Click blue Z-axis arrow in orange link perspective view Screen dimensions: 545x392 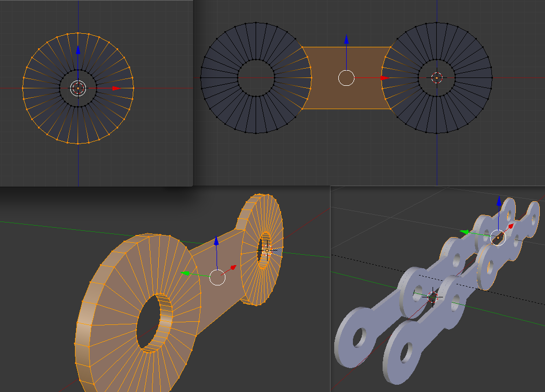coord(216,241)
